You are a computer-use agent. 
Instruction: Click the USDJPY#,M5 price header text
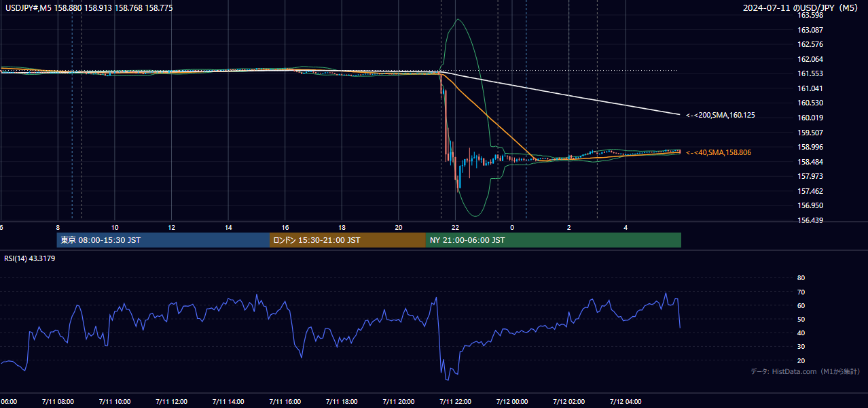[x=88, y=7]
